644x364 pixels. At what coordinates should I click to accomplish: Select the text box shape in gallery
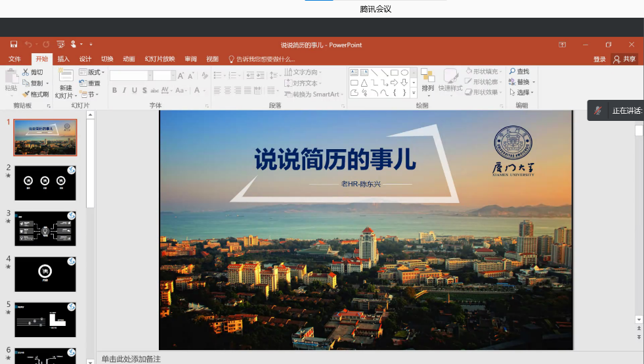pyautogui.click(x=354, y=72)
